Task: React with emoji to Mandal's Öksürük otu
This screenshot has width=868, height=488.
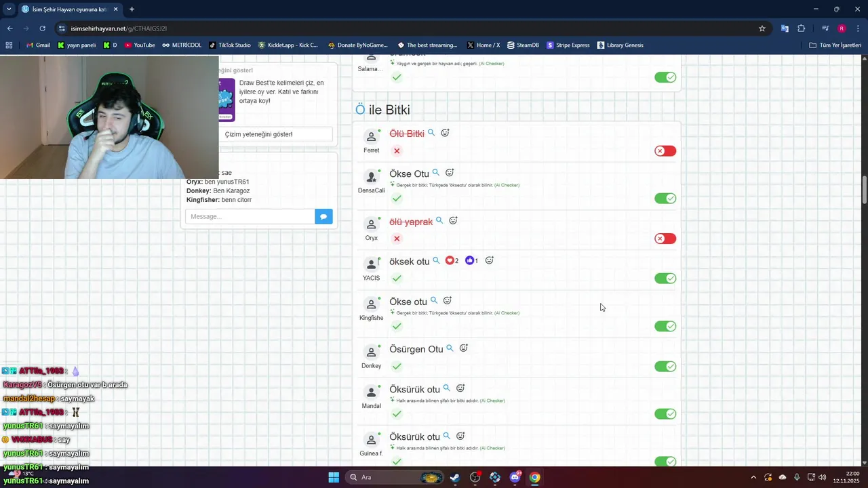Action: [x=460, y=388]
